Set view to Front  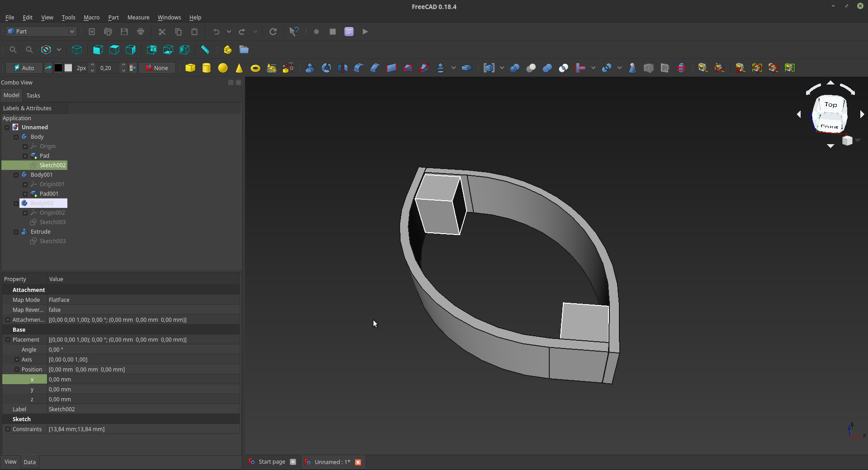point(98,50)
